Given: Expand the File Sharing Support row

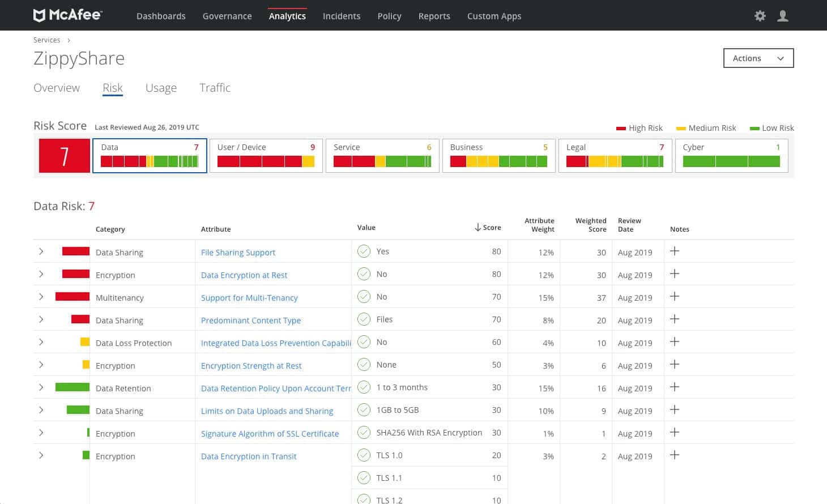Looking at the screenshot, I should (41, 251).
